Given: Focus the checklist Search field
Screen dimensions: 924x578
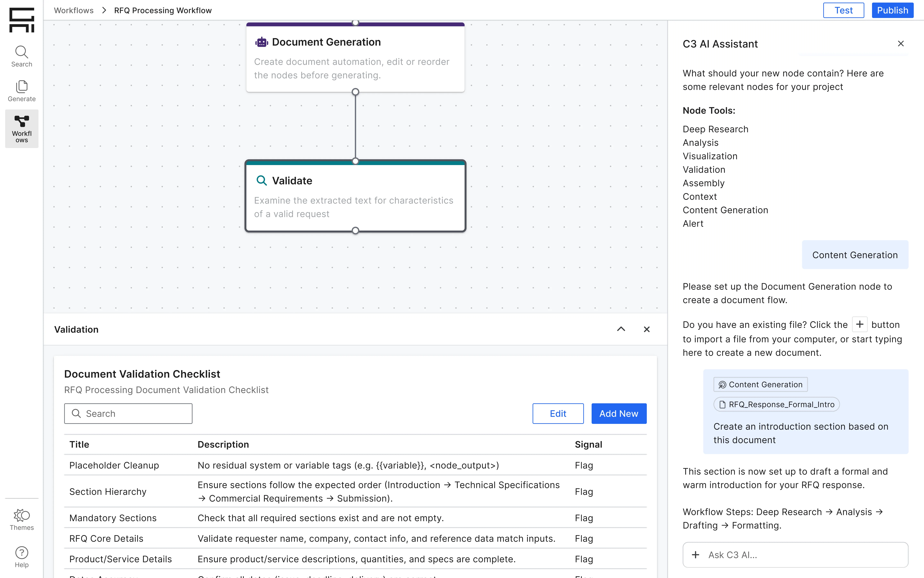Looking at the screenshot, I should coord(128,413).
